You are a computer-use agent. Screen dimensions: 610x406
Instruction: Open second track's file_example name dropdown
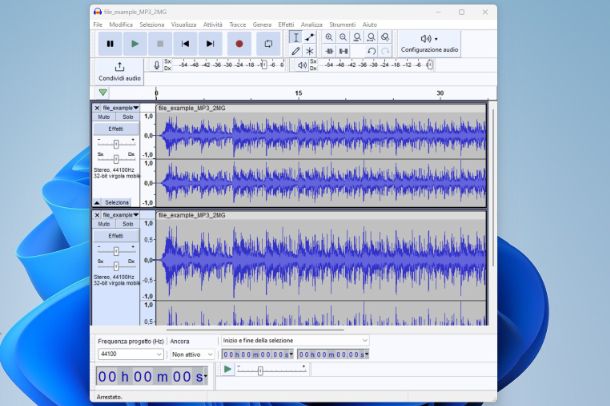(x=120, y=215)
